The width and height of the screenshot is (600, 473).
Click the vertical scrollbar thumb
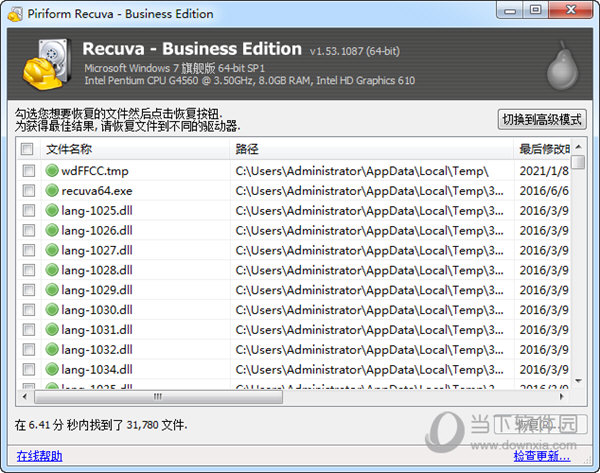pos(579,162)
